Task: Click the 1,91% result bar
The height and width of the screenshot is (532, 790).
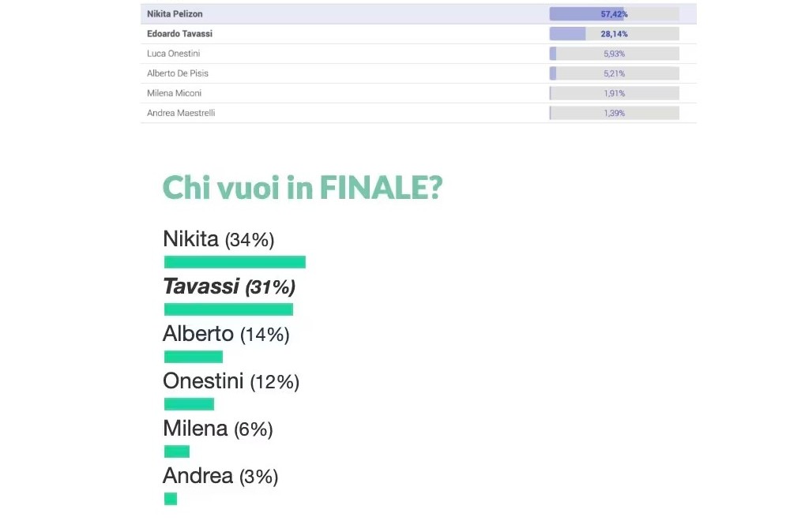Action: 614,93
